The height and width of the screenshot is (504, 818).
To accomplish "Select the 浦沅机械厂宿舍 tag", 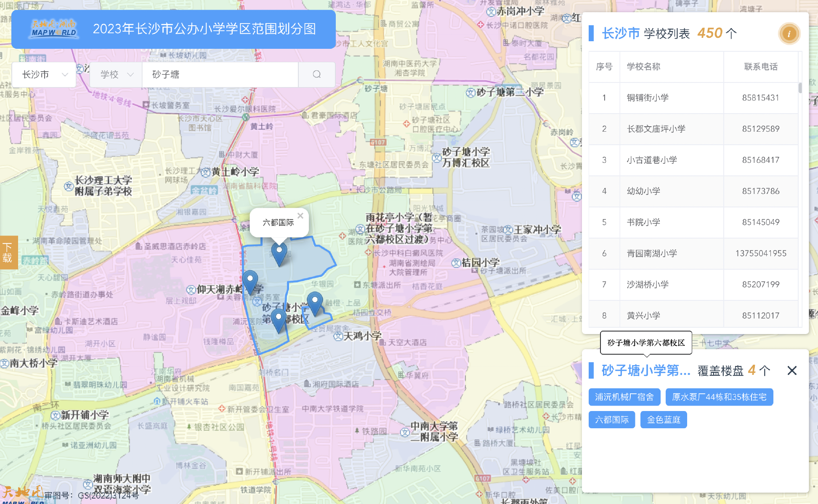I will [624, 397].
